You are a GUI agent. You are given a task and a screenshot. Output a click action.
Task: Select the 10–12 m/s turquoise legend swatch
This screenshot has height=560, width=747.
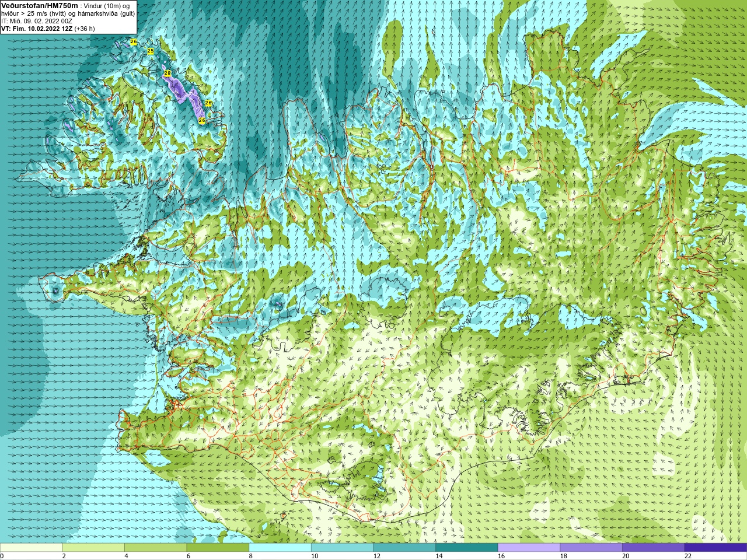tap(342, 548)
